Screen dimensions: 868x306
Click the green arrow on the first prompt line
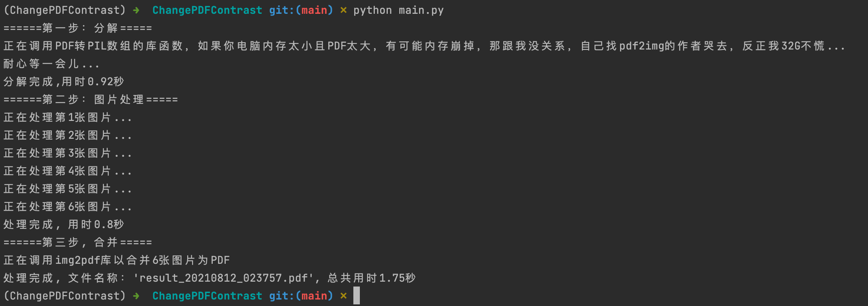point(136,11)
